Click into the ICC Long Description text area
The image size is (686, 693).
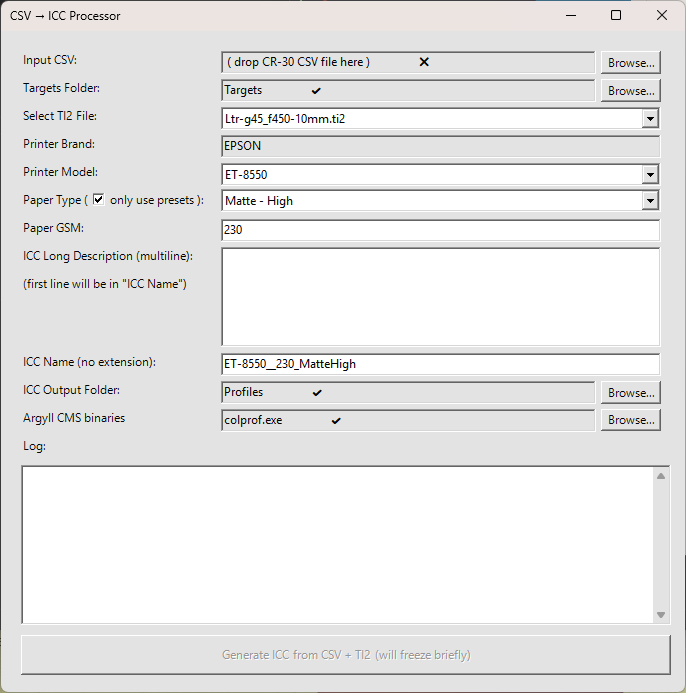(x=440, y=296)
